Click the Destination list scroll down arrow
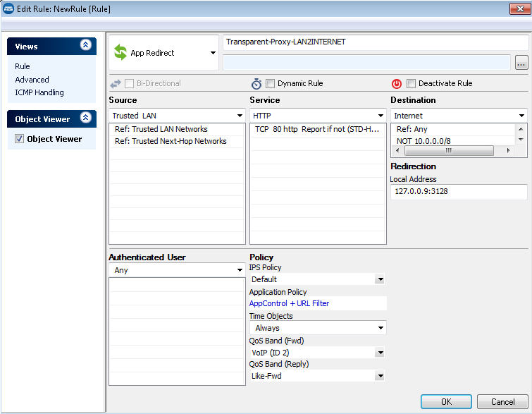Viewport: 532px width, 414px height. coord(521,140)
